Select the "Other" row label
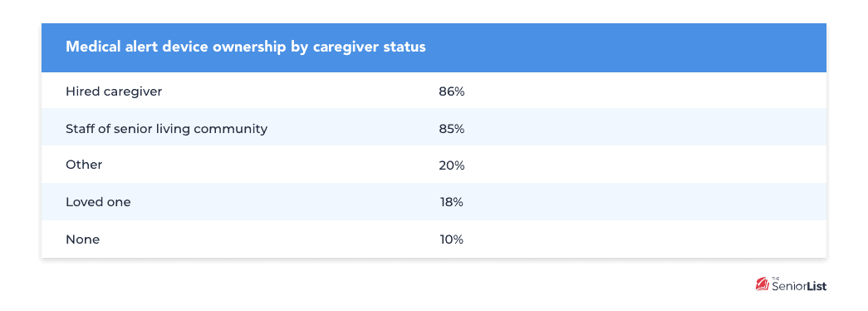 tap(84, 165)
